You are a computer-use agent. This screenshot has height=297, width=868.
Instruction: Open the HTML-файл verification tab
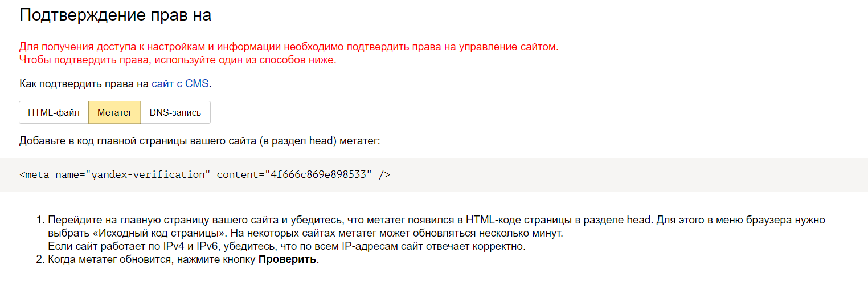54,112
